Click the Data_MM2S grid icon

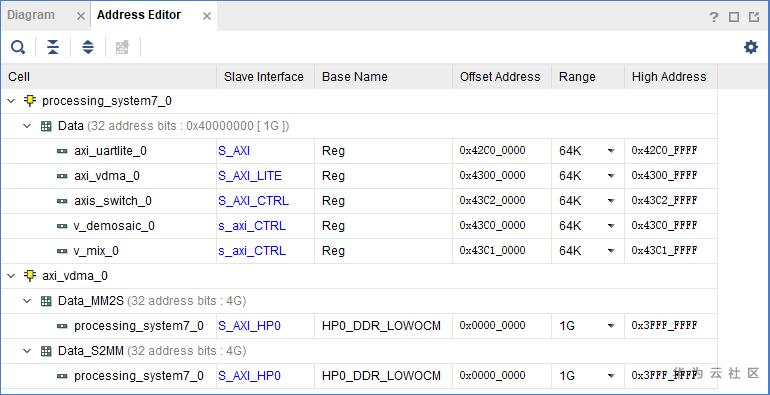(46, 301)
